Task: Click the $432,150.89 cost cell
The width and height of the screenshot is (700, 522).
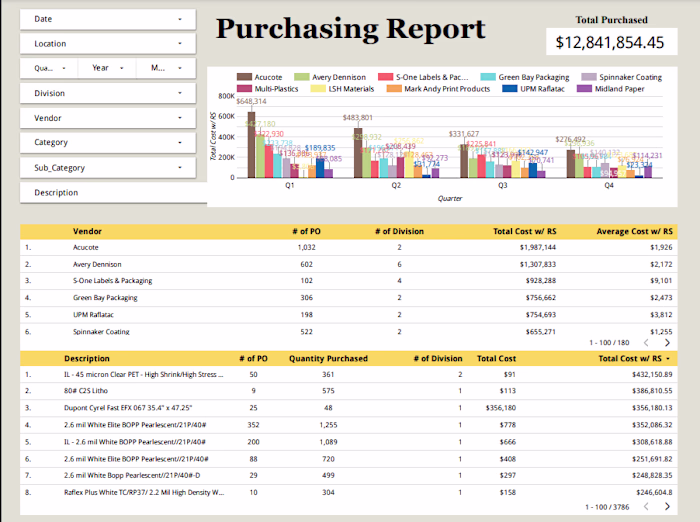Action: pos(652,375)
